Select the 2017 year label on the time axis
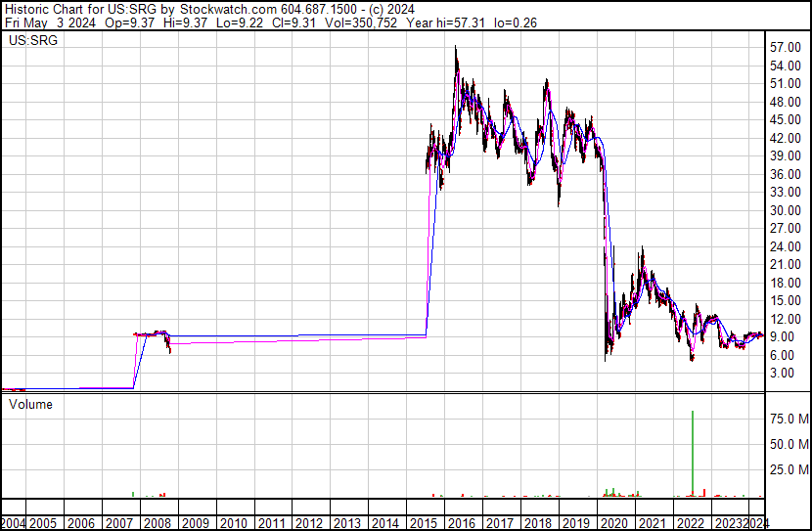This screenshot has width=812, height=531. (500, 523)
